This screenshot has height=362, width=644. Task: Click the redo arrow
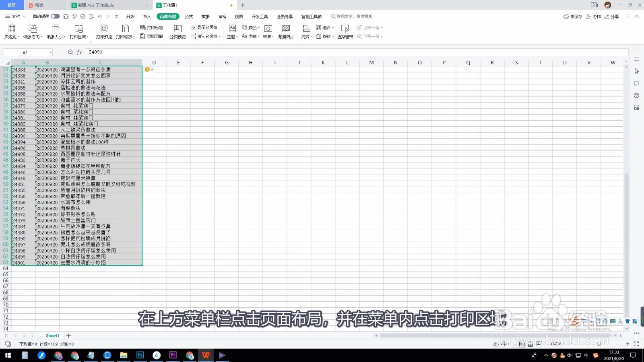pos(108,16)
